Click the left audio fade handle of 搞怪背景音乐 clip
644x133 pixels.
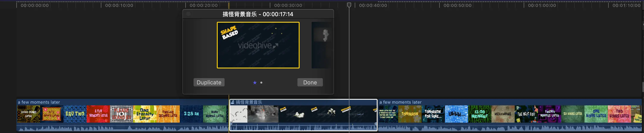pos(231,124)
